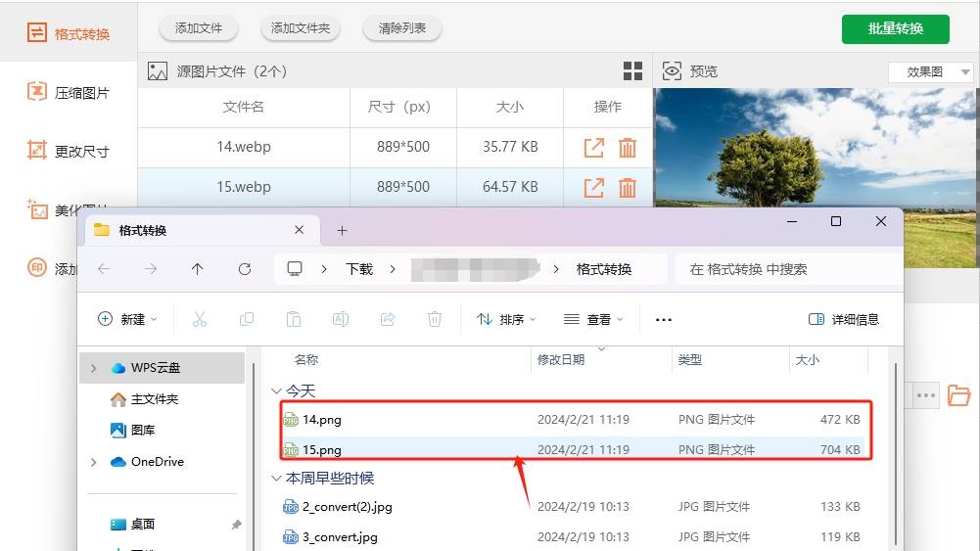Select the 15.webp file name cell
The width and height of the screenshot is (980, 551).
coord(244,187)
